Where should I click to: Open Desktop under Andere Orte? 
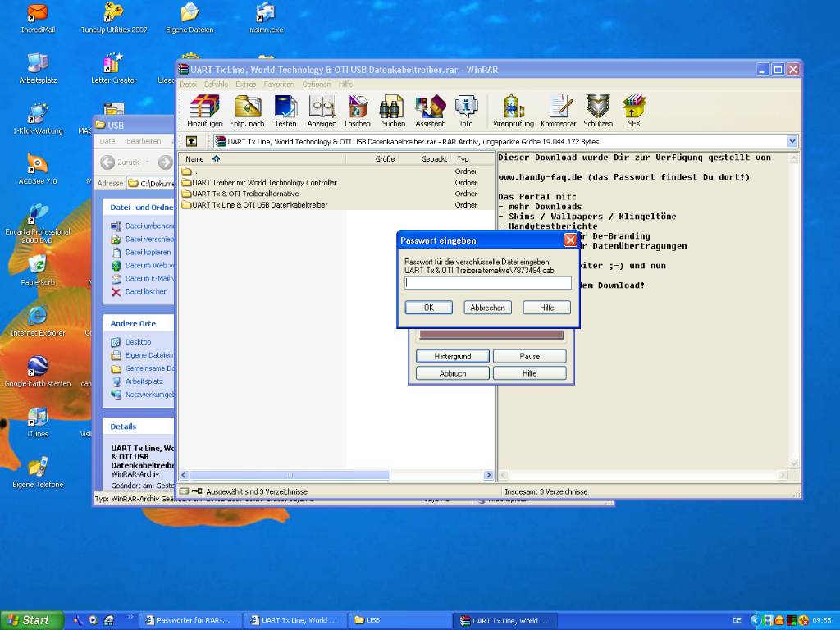coord(131,342)
